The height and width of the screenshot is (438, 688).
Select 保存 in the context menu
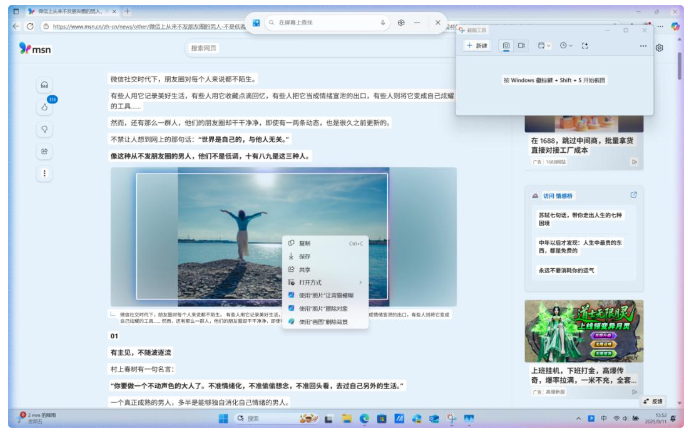pyautogui.click(x=325, y=256)
